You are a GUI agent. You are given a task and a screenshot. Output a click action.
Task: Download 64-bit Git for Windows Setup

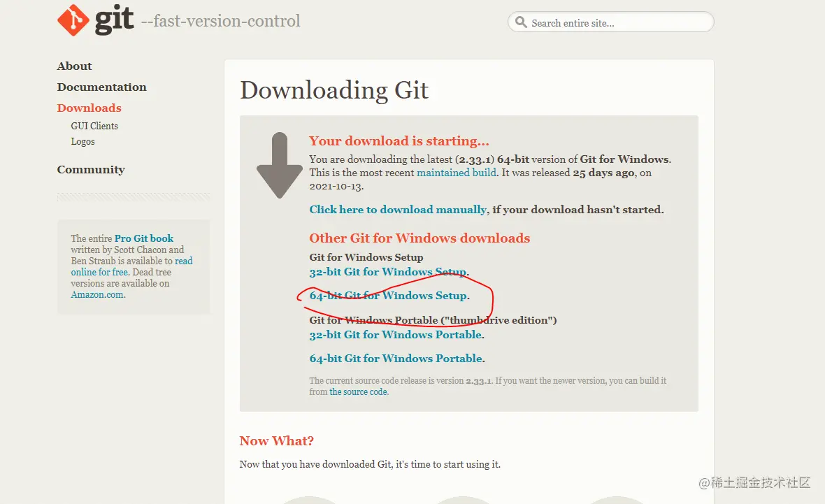[x=388, y=296]
